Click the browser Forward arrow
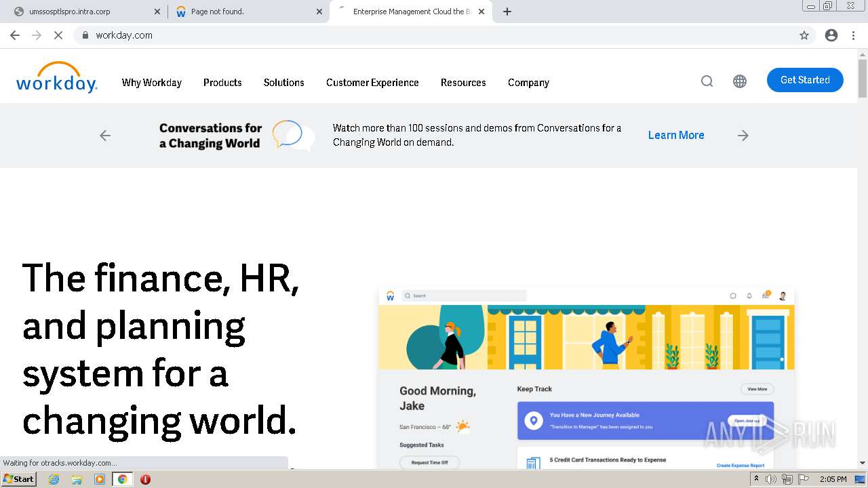868x488 pixels. [37, 35]
